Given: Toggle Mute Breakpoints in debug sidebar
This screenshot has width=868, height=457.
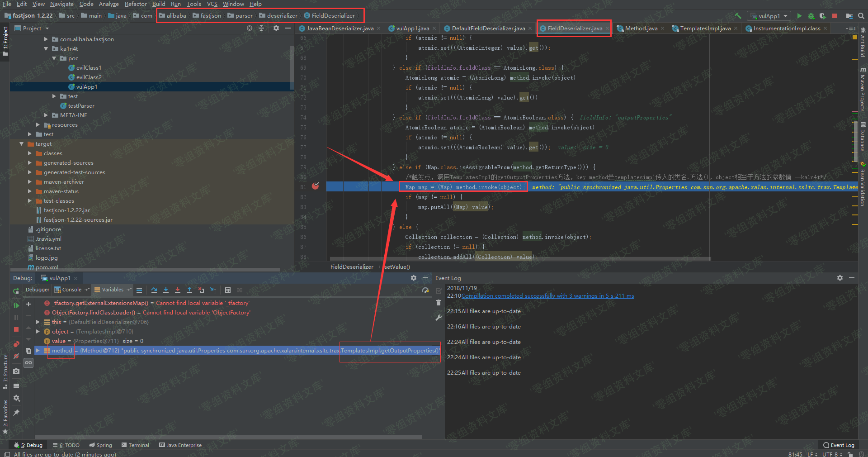Looking at the screenshot, I should (x=16, y=357).
